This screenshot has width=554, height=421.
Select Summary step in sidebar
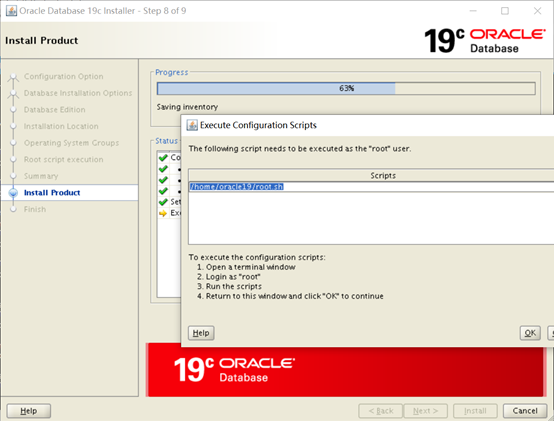click(x=41, y=176)
